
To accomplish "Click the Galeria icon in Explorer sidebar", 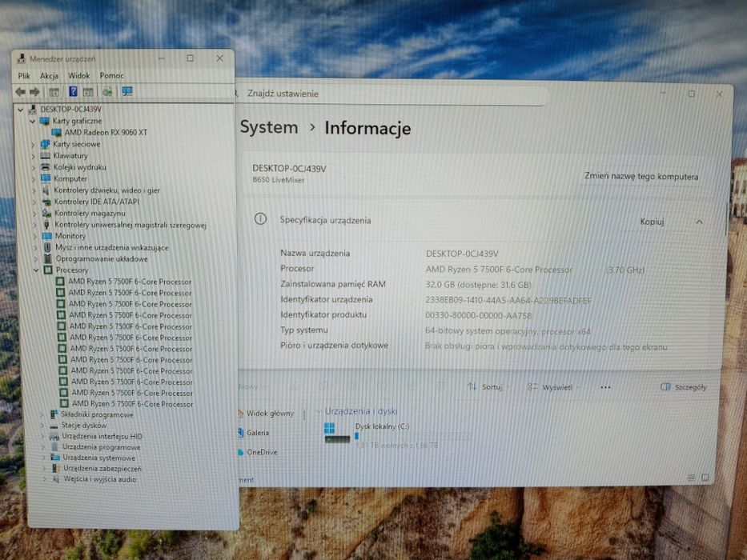I will point(241,433).
